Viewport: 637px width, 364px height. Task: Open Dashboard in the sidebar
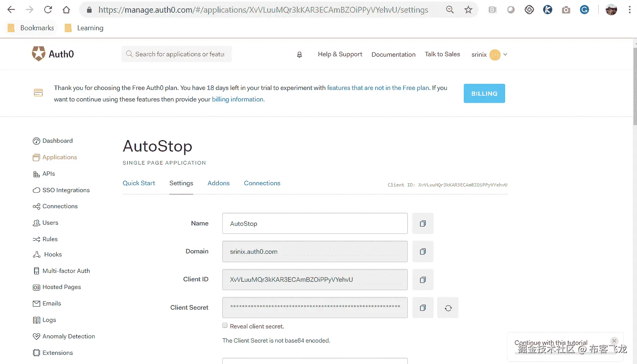(53, 141)
